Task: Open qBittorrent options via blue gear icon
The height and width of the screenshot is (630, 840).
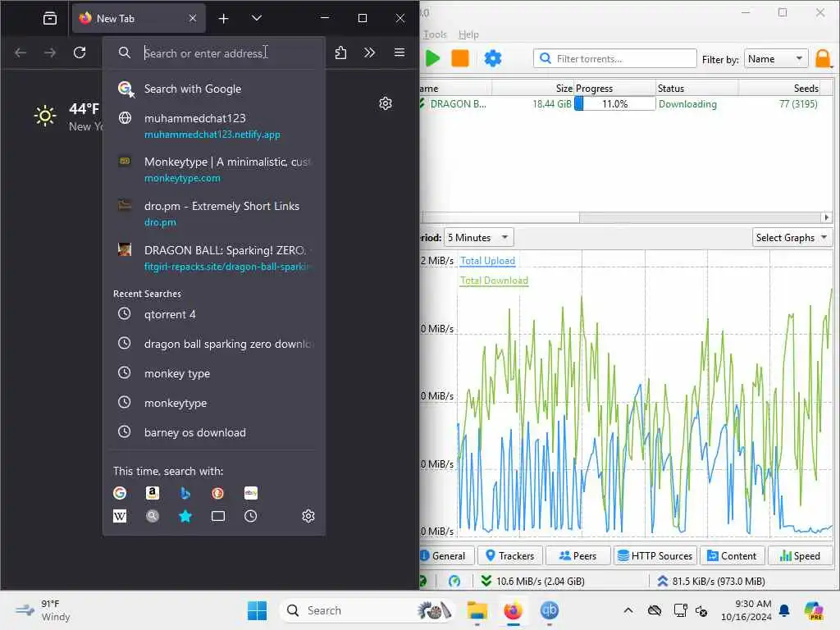Action: click(x=492, y=58)
